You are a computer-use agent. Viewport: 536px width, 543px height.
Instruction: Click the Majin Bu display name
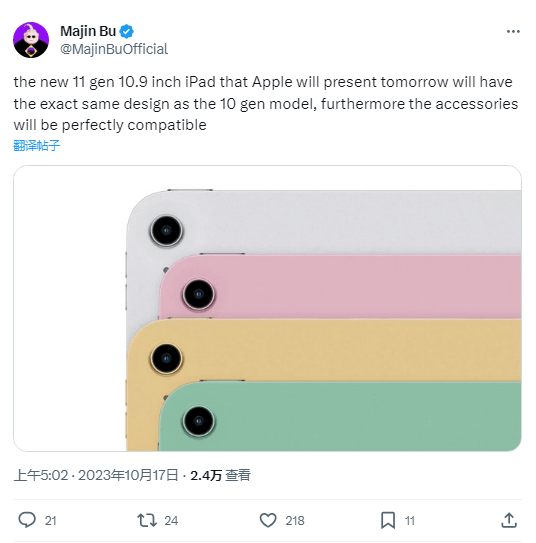(88, 31)
